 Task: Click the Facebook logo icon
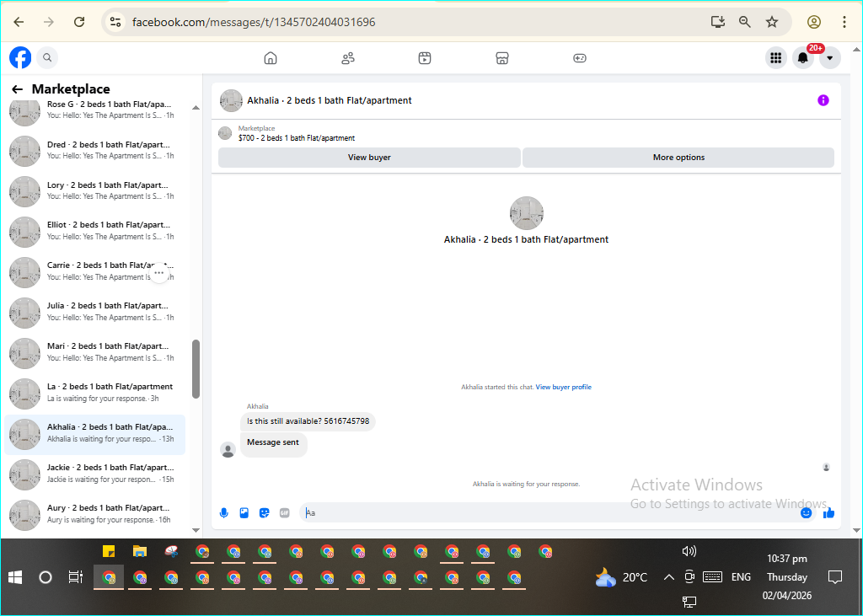pos(20,57)
